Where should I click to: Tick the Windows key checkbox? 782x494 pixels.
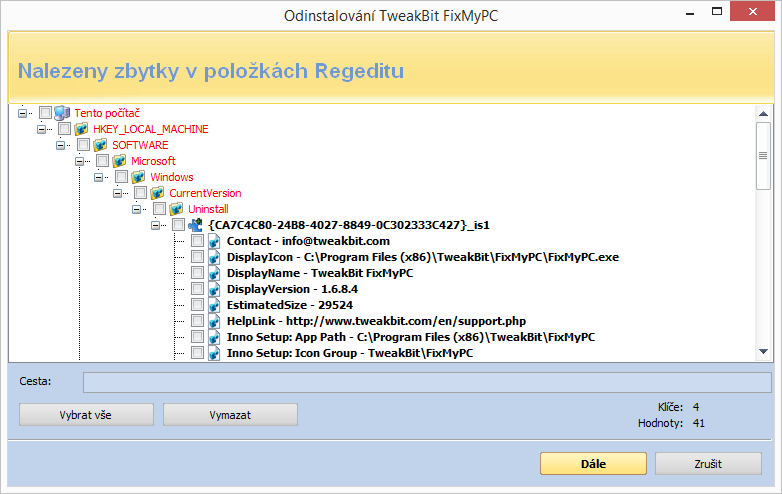coord(121,176)
